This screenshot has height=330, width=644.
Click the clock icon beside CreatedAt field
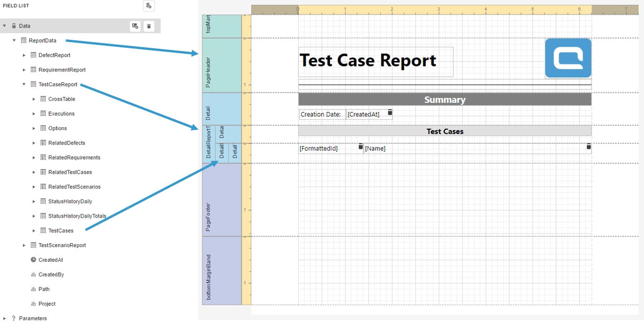[x=33, y=260]
